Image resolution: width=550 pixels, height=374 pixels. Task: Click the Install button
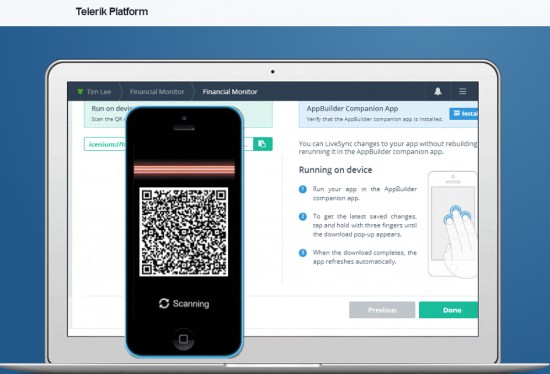pos(464,114)
